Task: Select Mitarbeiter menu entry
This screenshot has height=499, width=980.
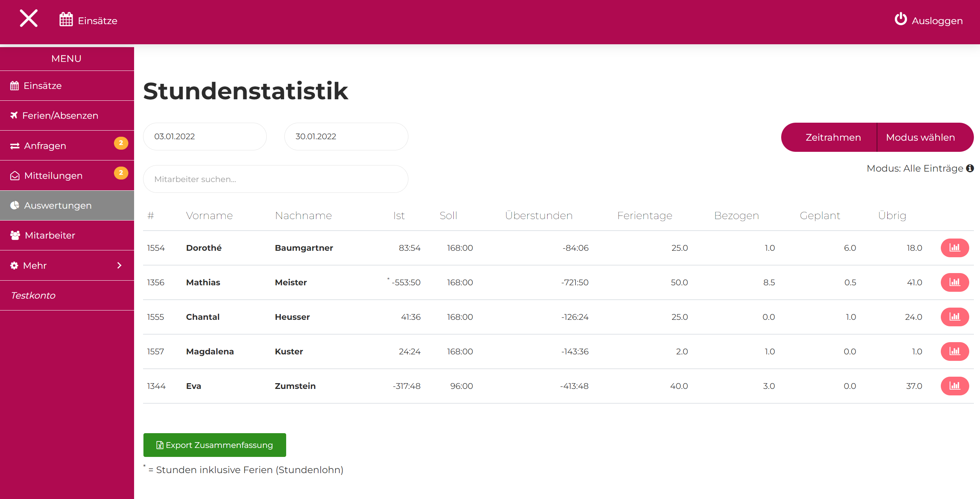Action: 67,235
